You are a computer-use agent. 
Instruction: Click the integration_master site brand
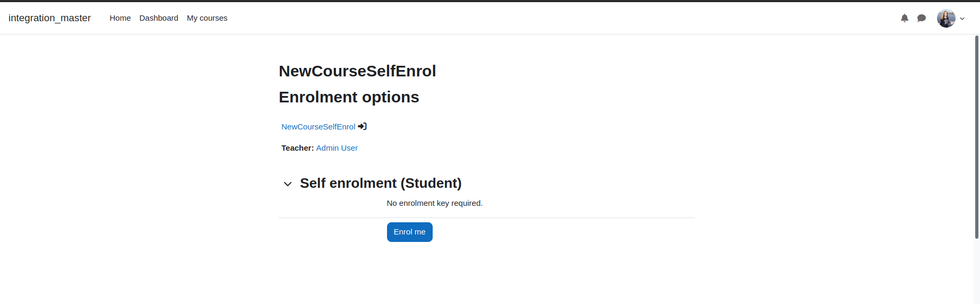click(x=49, y=18)
